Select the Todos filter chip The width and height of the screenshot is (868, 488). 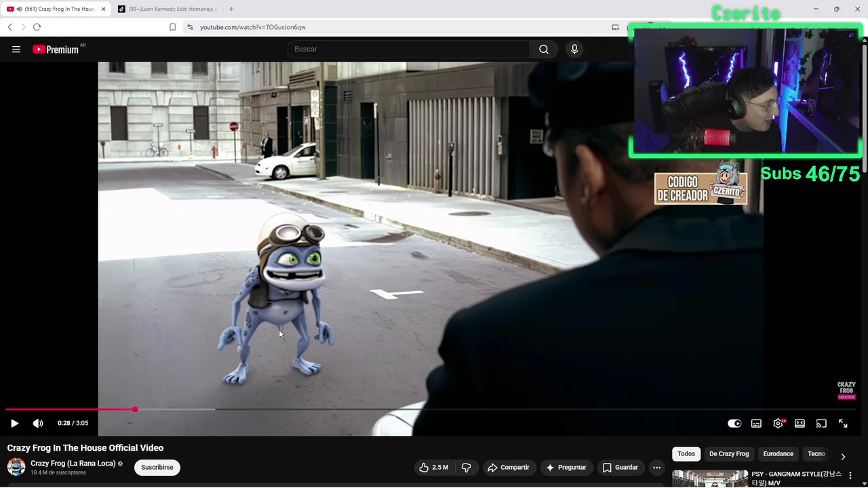click(x=686, y=453)
